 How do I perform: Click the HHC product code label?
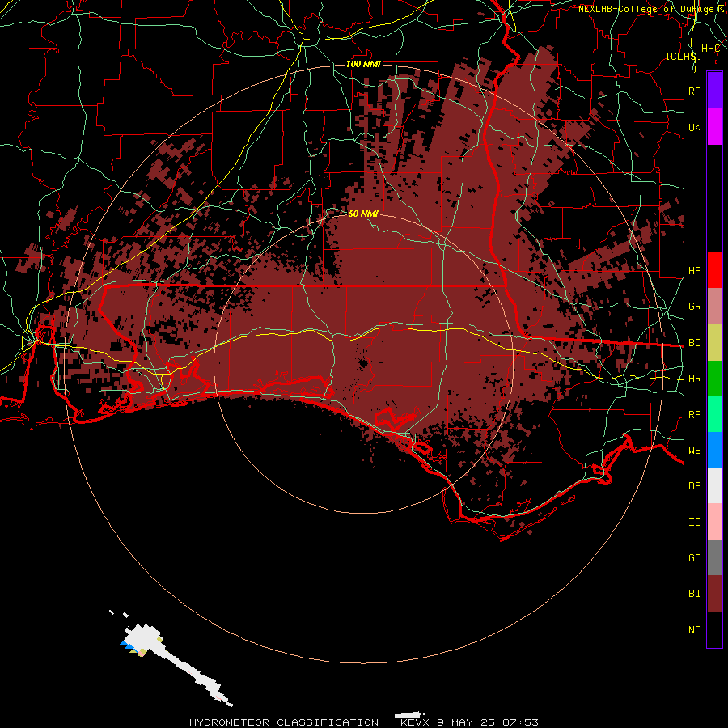click(x=710, y=49)
